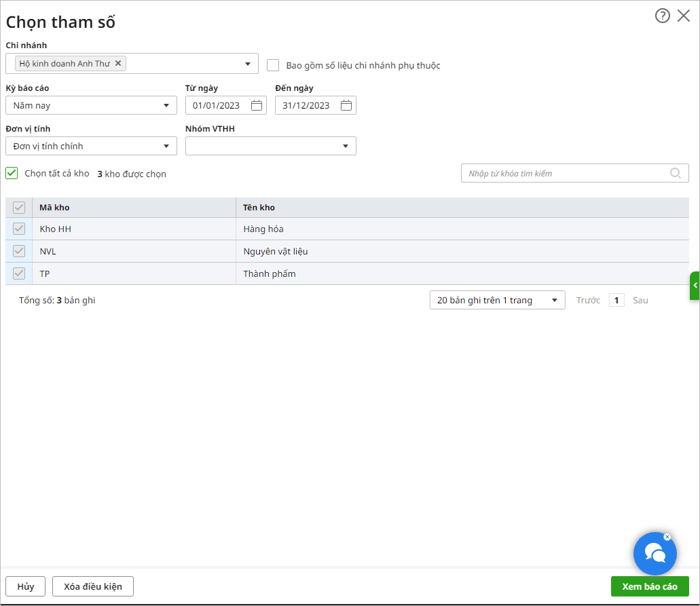Click Xem báo cáo button
This screenshot has width=700, height=606.
[x=650, y=586]
